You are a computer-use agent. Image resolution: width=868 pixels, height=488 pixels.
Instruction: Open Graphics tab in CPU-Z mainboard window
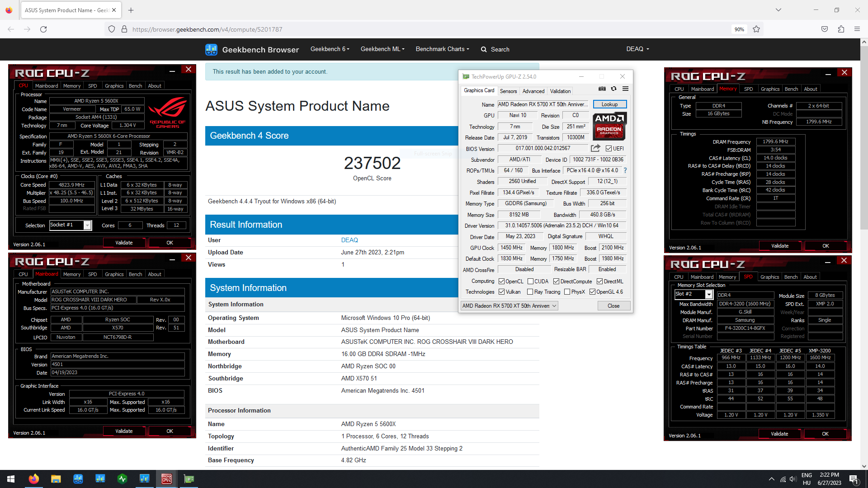click(114, 274)
